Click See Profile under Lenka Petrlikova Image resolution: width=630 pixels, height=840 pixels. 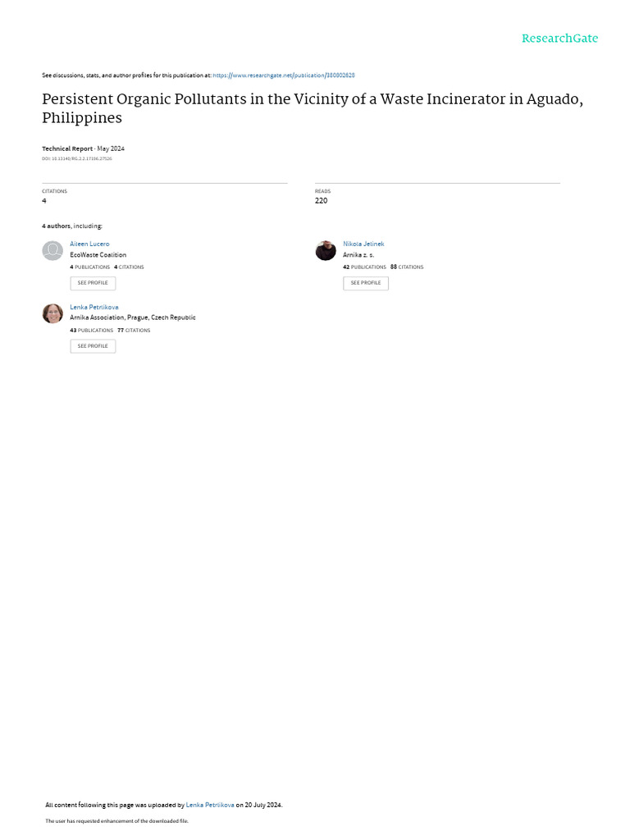(93, 346)
